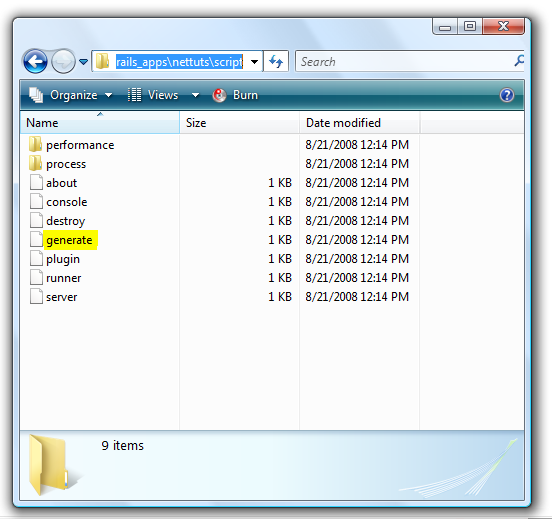The image size is (552, 519).
Task: Click the date modified of generate file
Action: [357, 240]
